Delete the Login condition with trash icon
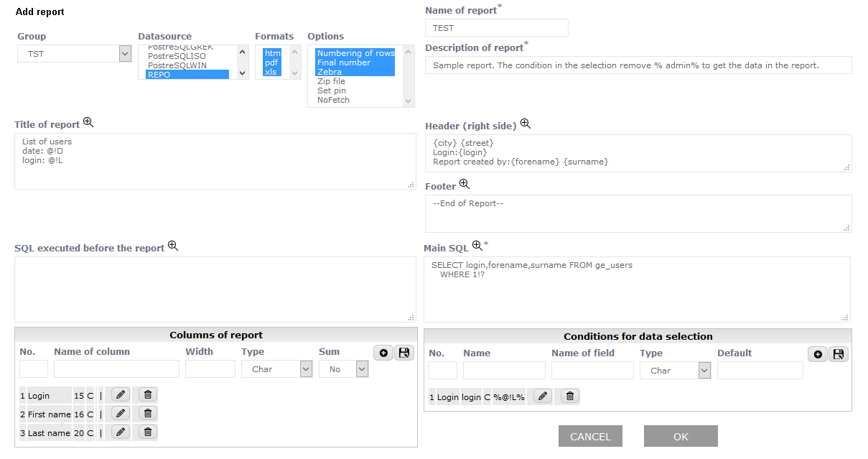This screenshot has width=868, height=459. point(569,397)
